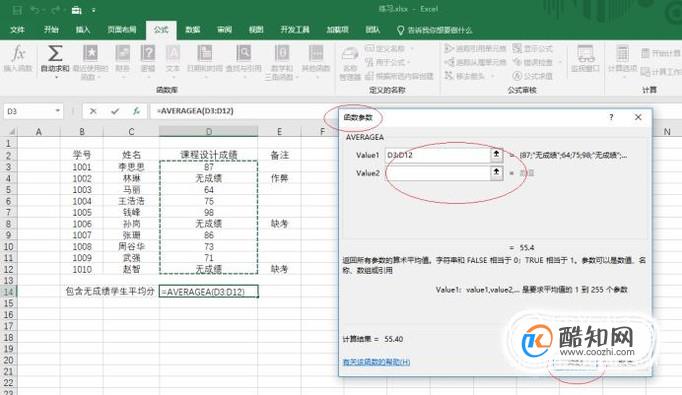Image resolution: width=682 pixels, height=395 pixels.
Task: Click the formula bar confirm checkmark
Action: tap(115, 111)
